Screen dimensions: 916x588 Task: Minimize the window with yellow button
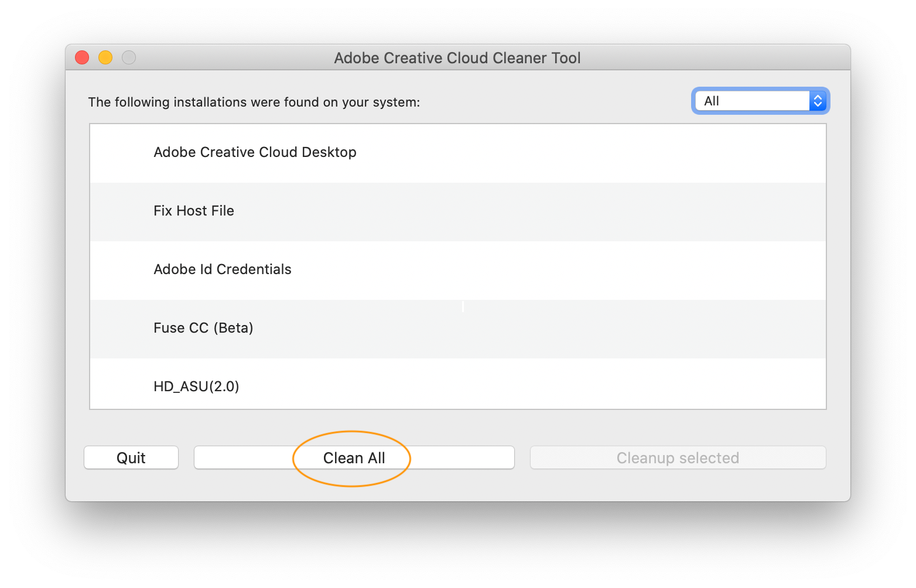[105, 57]
